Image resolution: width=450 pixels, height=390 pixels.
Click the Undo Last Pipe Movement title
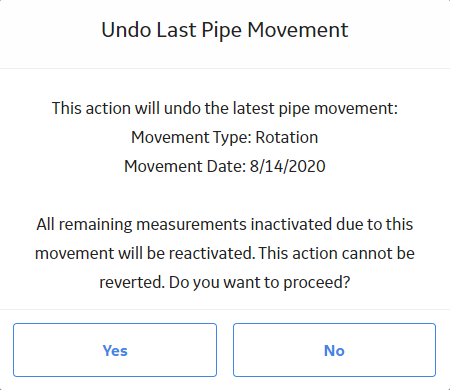(x=225, y=30)
